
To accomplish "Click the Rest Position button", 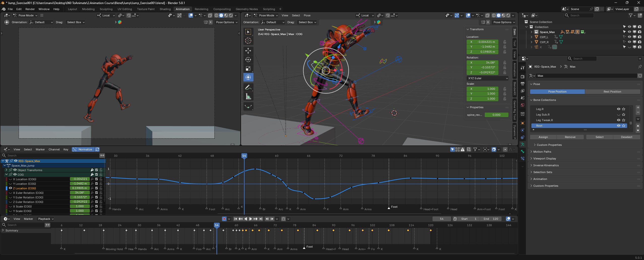I will click(612, 92).
